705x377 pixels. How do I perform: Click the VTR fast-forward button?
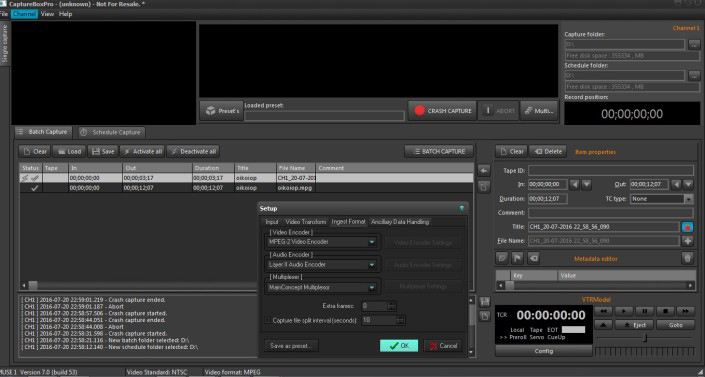[x=686, y=311]
